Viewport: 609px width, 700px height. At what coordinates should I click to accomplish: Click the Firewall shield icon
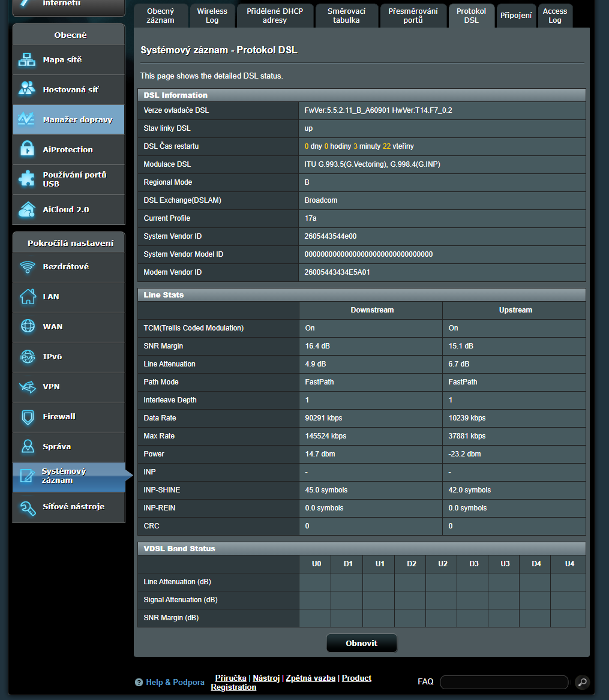(x=28, y=417)
